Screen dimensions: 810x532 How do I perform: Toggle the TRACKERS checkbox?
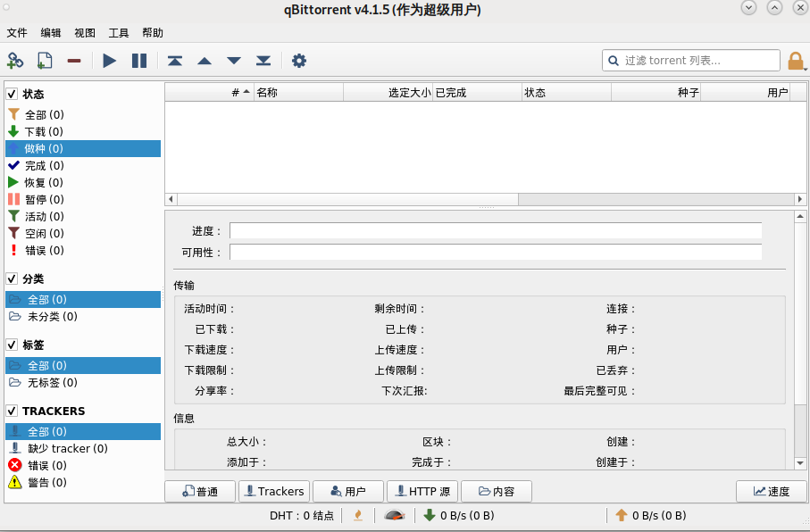(x=12, y=411)
